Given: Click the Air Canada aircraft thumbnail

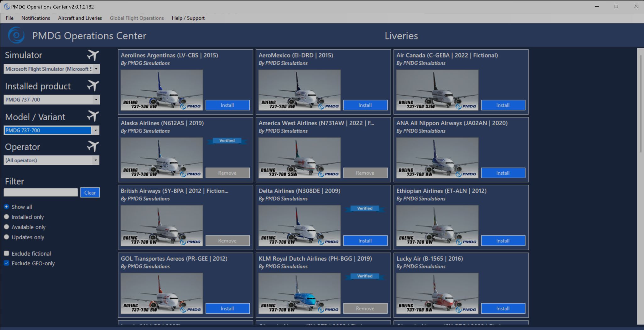Looking at the screenshot, I should pos(437,90).
